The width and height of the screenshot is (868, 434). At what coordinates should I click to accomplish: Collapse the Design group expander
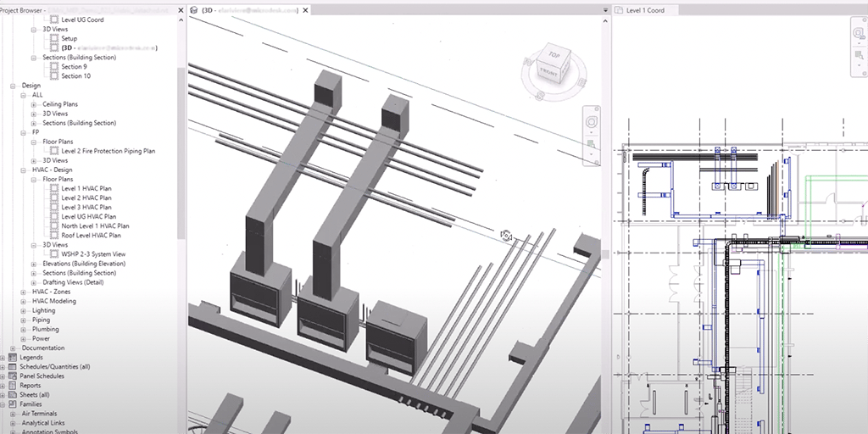13,86
